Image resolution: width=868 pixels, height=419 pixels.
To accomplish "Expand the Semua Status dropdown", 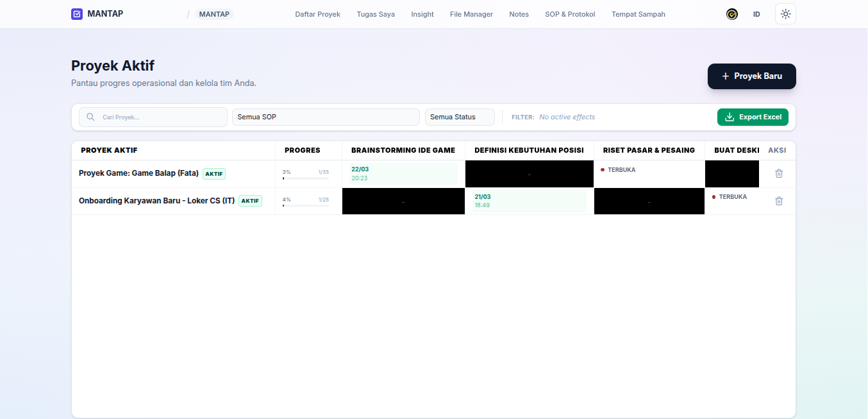I will click(x=460, y=117).
